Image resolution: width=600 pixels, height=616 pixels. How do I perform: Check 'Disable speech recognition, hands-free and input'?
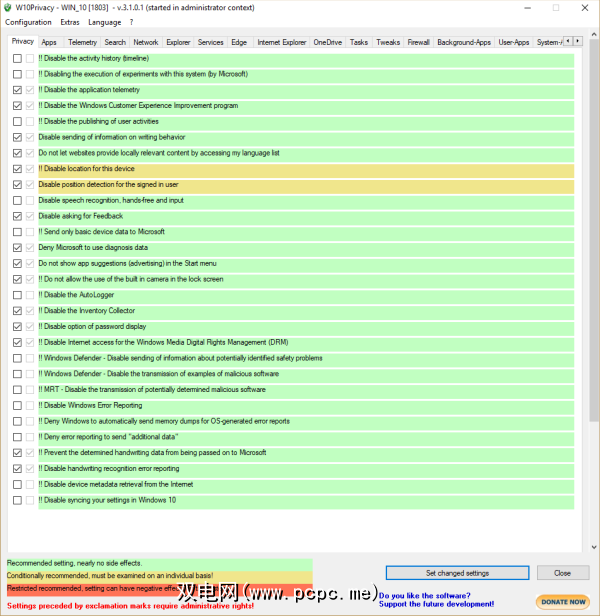click(17, 200)
